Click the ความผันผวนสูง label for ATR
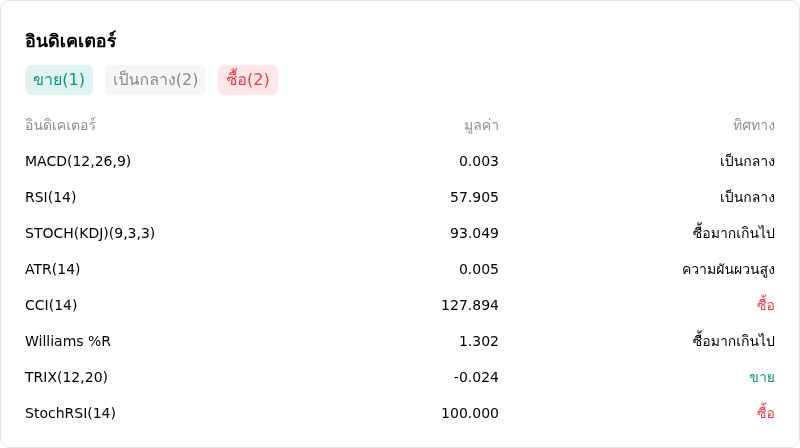 (728, 269)
